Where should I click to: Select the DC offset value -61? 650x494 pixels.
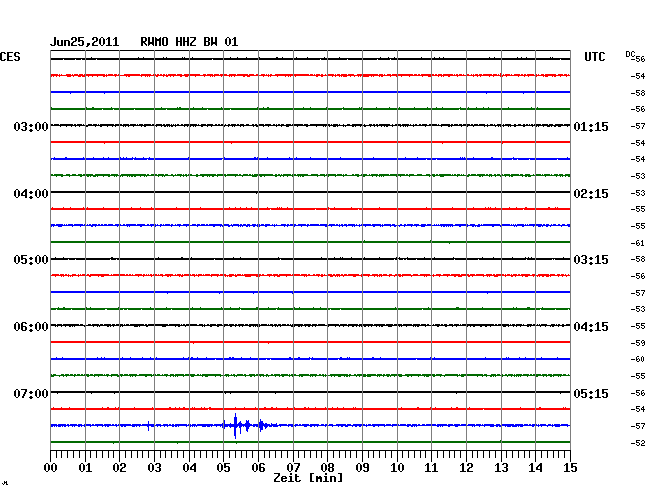[638, 243]
